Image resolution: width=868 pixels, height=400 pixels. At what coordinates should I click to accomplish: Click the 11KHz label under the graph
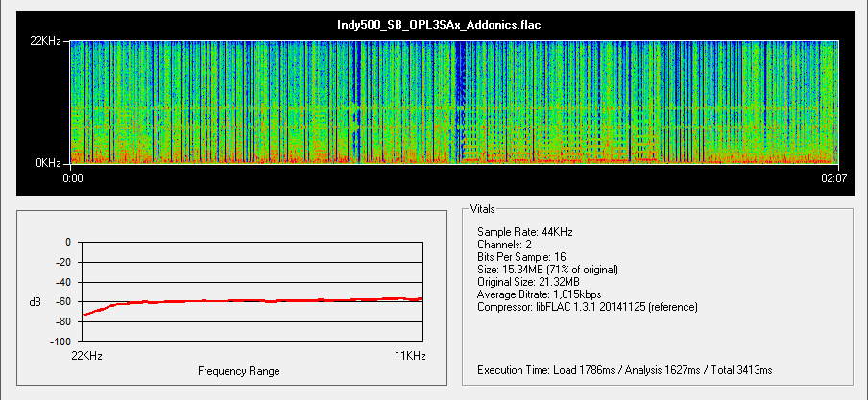coord(409,355)
